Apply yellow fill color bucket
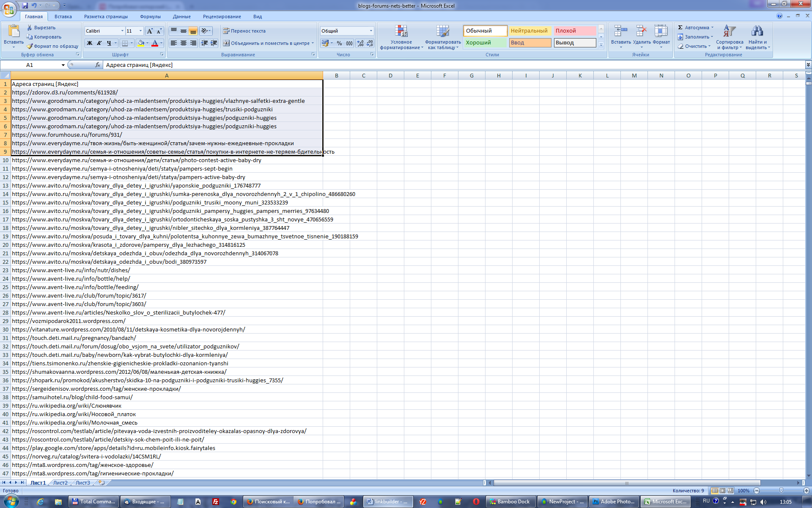 point(141,43)
